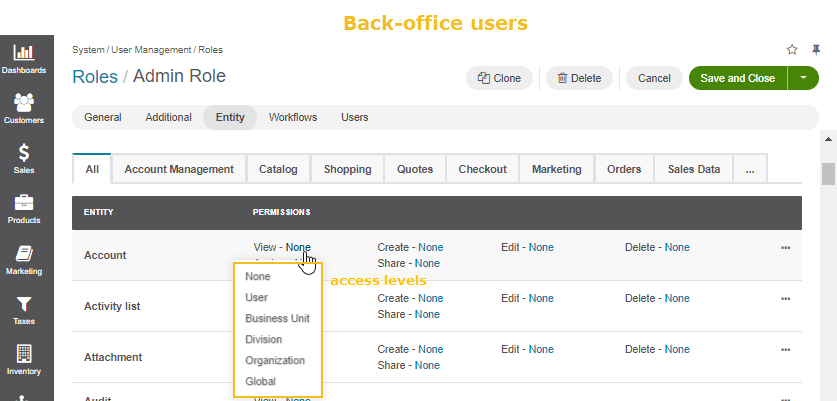
Task: Open the Activity list row ellipsis menu
Action: pos(785,298)
